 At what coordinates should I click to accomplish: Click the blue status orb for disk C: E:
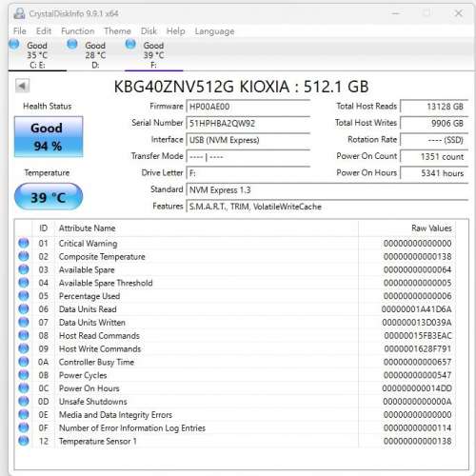coord(14,44)
